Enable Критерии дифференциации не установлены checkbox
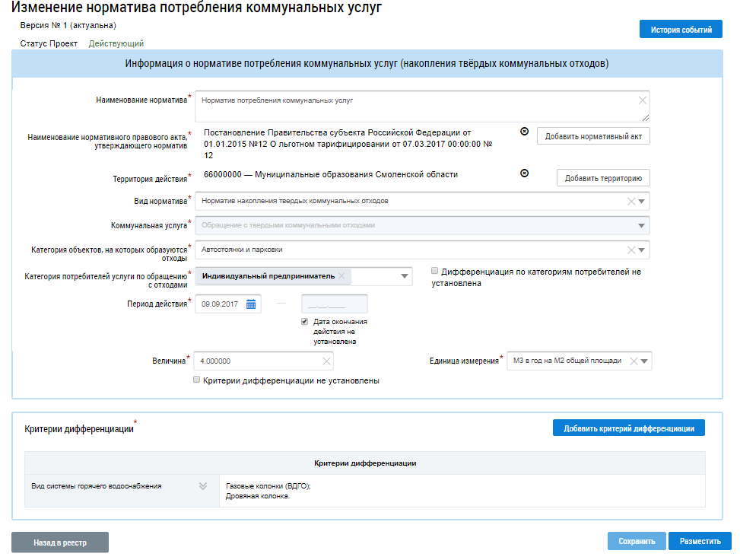 (197, 380)
